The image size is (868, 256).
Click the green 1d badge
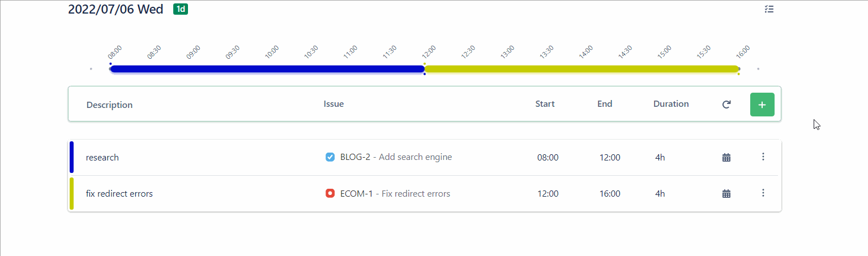(x=181, y=9)
